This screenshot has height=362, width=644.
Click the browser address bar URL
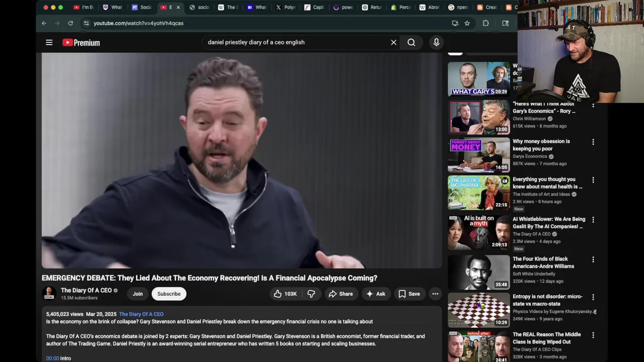138,23
